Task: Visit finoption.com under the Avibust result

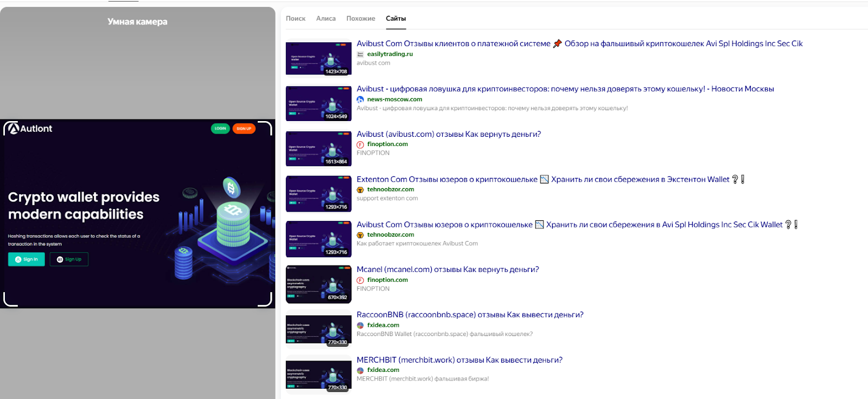Action: pyautogui.click(x=387, y=144)
